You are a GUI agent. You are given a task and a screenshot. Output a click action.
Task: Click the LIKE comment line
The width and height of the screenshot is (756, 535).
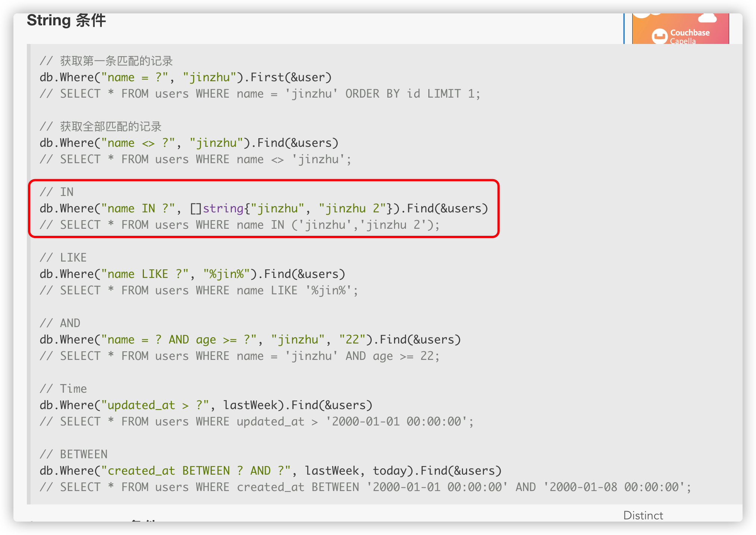tap(63, 257)
